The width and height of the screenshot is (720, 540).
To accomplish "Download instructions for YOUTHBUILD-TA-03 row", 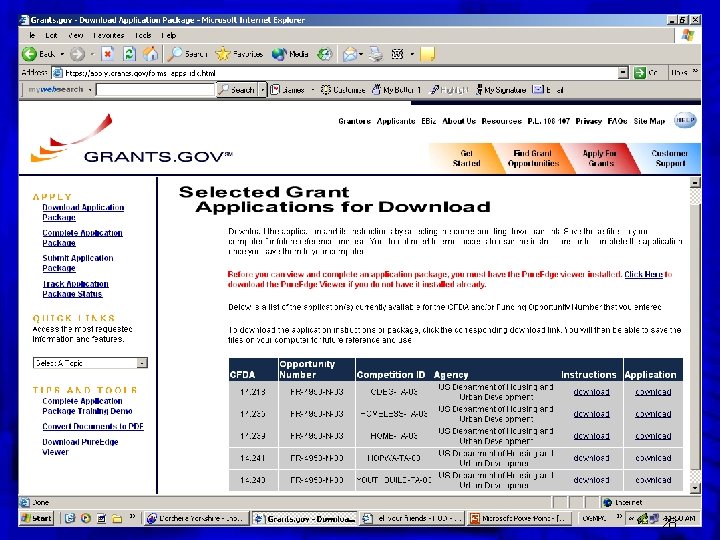I will point(591,480).
